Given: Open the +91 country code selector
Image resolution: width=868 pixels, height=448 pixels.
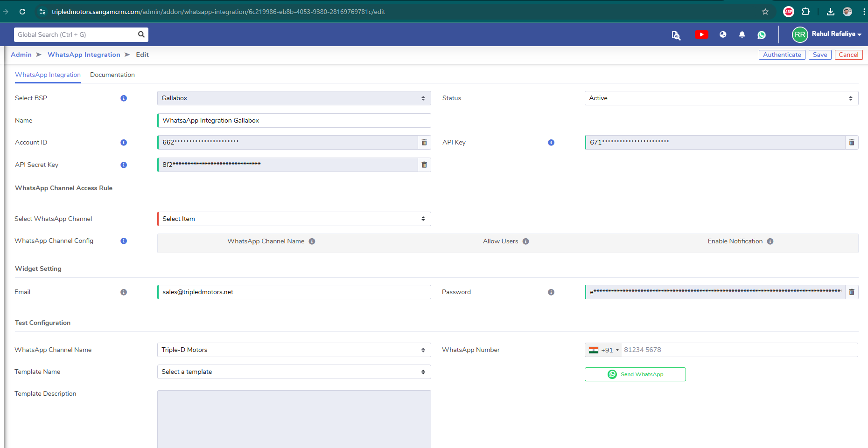Looking at the screenshot, I should coord(603,350).
